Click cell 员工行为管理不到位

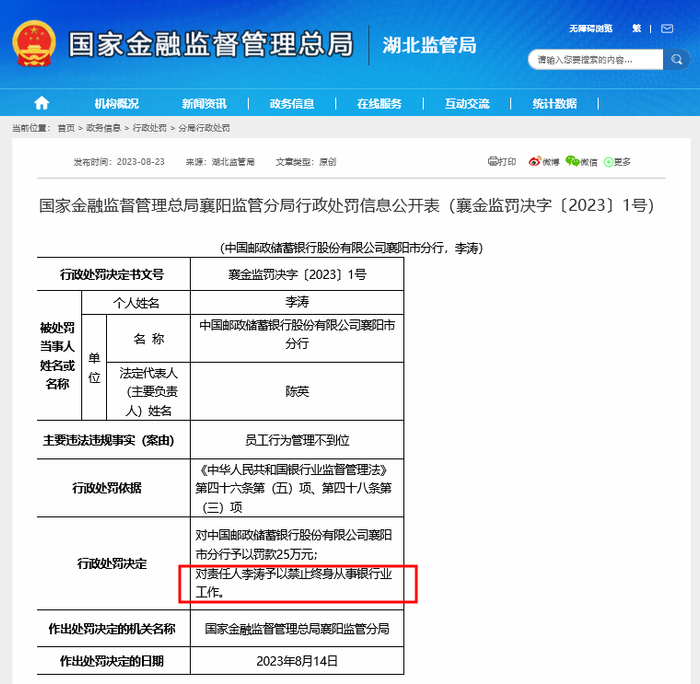coord(297,440)
